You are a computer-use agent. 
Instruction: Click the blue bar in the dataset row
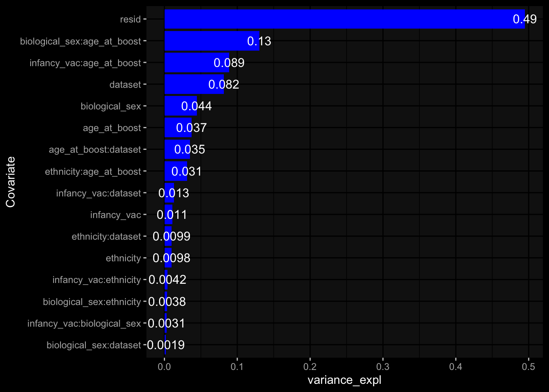coord(194,84)
